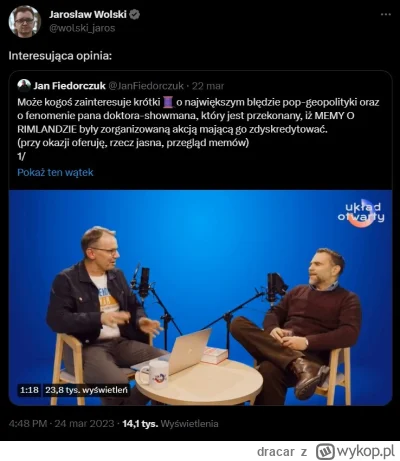Click the verified badge next to Jarosław Wolski

pos(134,14)
